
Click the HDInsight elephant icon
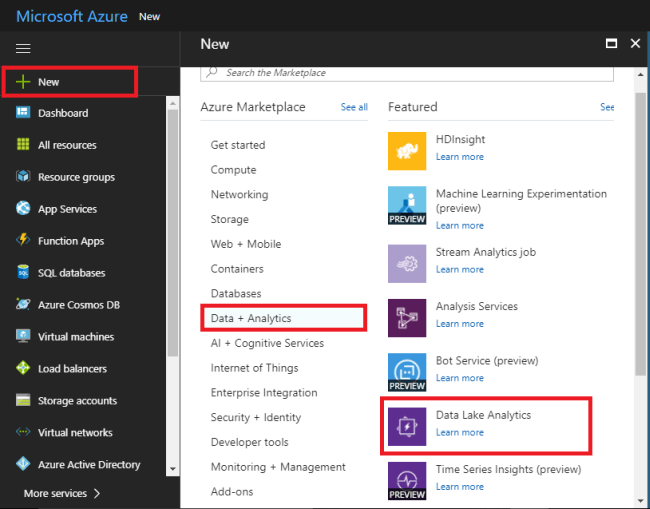[407, 151]
